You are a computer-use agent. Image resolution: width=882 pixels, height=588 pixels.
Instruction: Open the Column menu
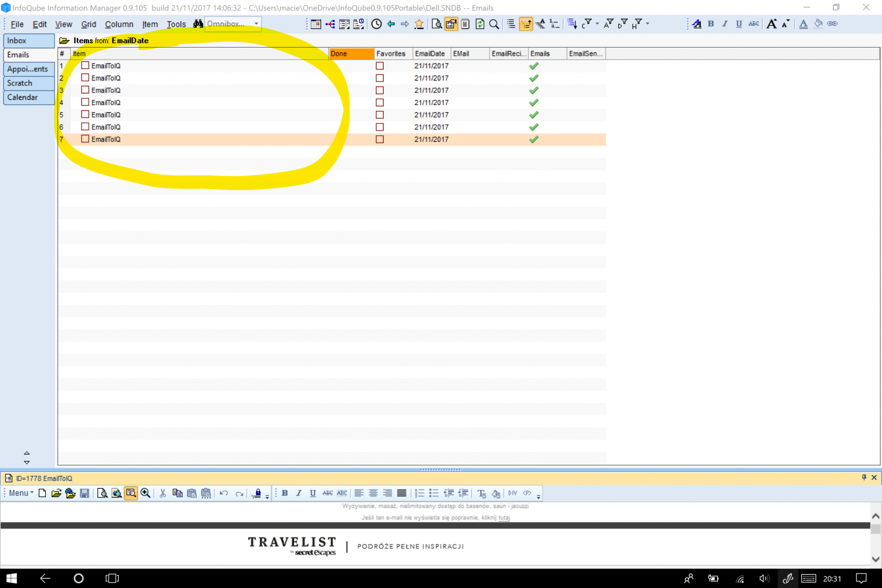click(x=119, y=24)
